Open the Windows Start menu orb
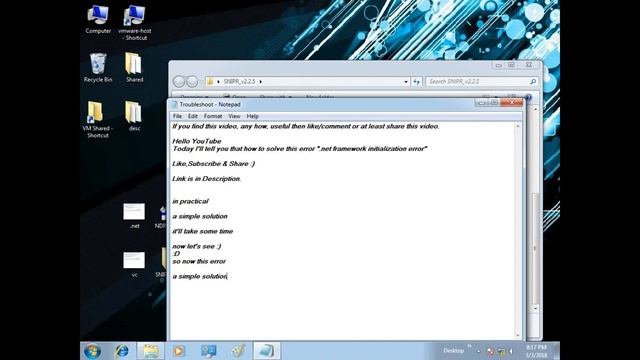This screenshot has height=360, width=640. pyautogui.click(x=92, y=351)
